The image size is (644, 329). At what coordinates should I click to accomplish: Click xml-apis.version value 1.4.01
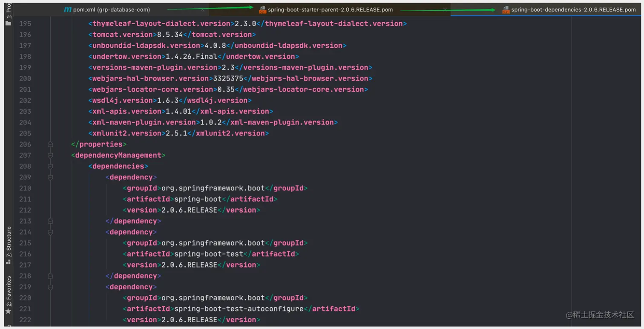[178, 111]
